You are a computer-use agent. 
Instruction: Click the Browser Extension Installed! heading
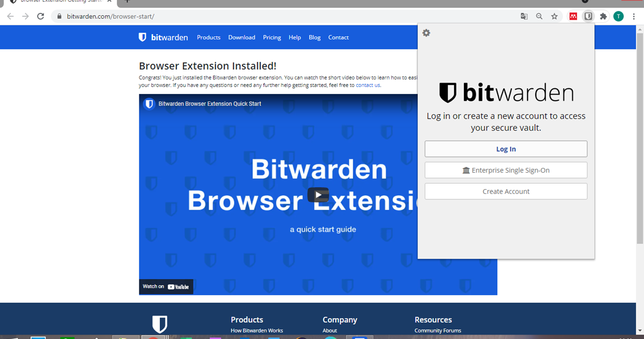(207, 66)
